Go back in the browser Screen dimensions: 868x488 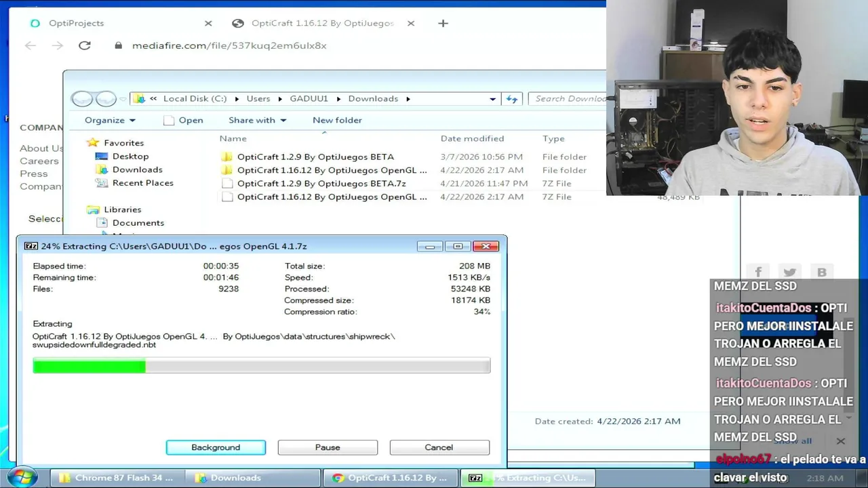(30, 45)
